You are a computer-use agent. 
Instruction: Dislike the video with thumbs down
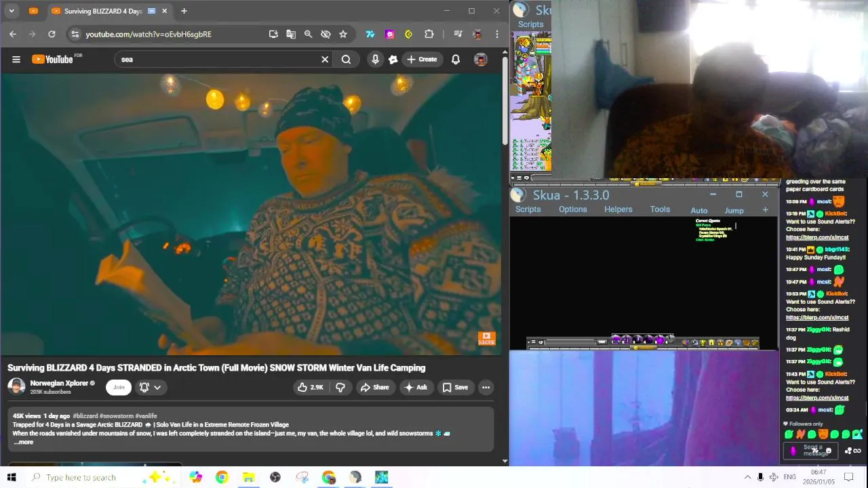tap(340, 387)
